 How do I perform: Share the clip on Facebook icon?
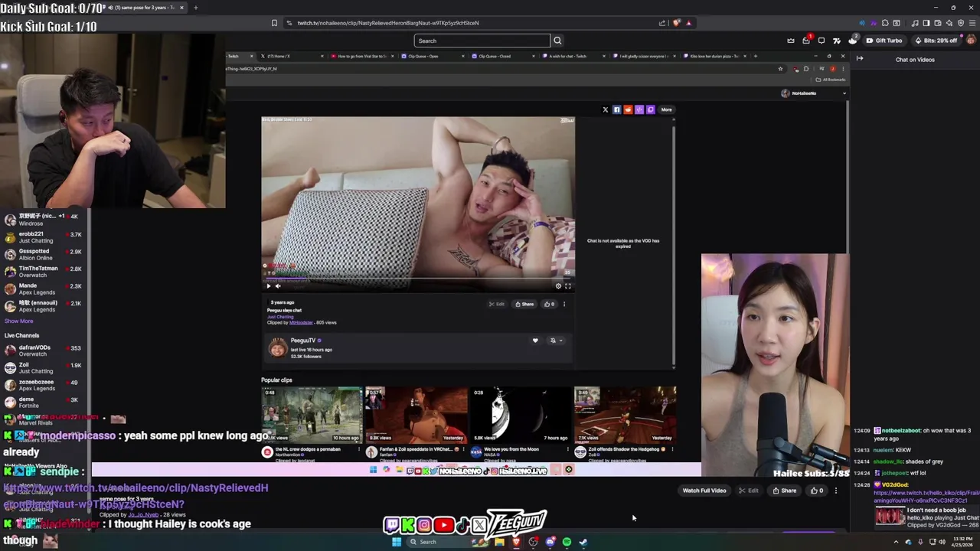tap(616, 109)
